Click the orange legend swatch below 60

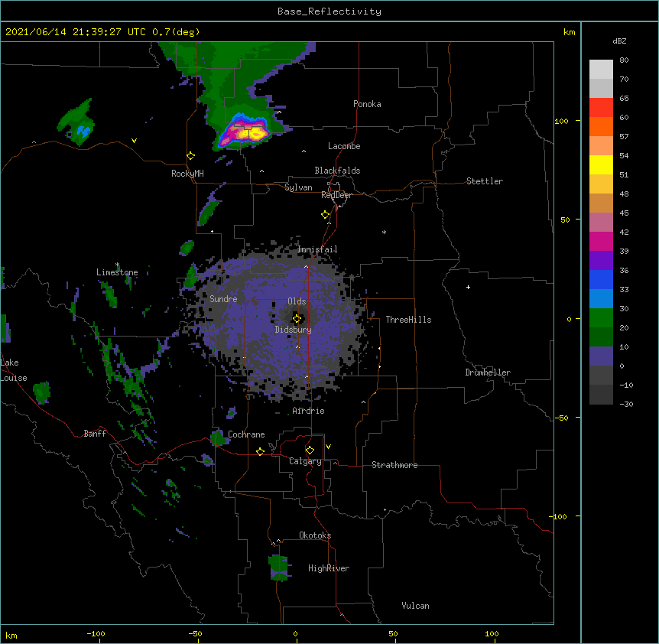point(601,126)
